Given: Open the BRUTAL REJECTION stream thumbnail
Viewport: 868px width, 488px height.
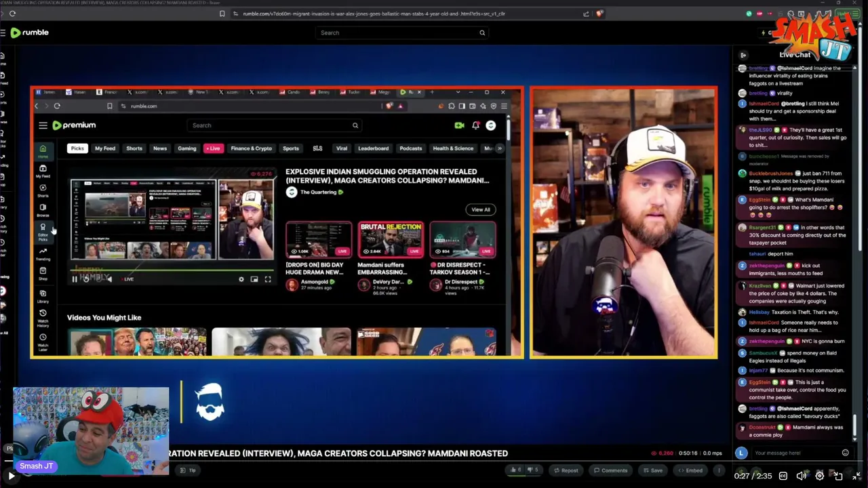Looking at the screenshot, I should [x=391, y=239].
